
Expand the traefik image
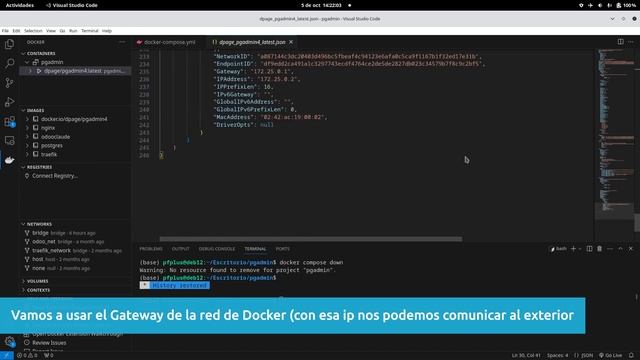pos(27,154)
